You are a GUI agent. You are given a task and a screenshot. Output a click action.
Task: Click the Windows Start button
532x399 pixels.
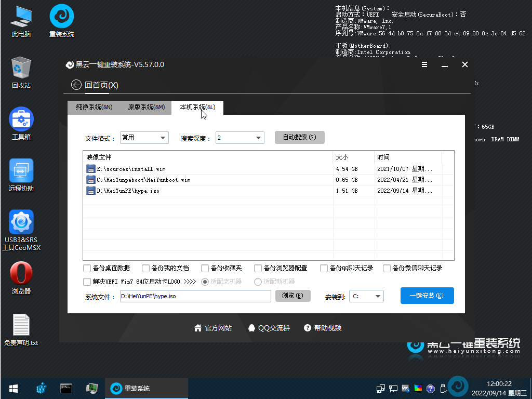tap(13, 388)
